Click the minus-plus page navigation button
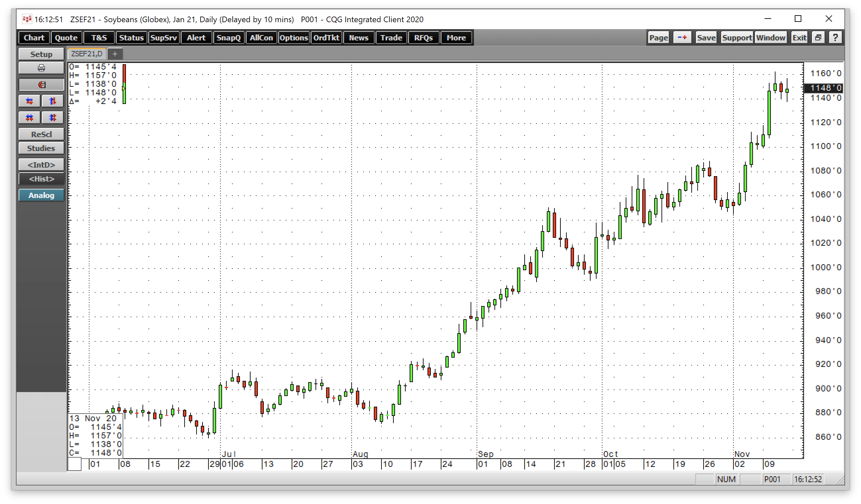The image size is (861, 504). pos(682,37)
